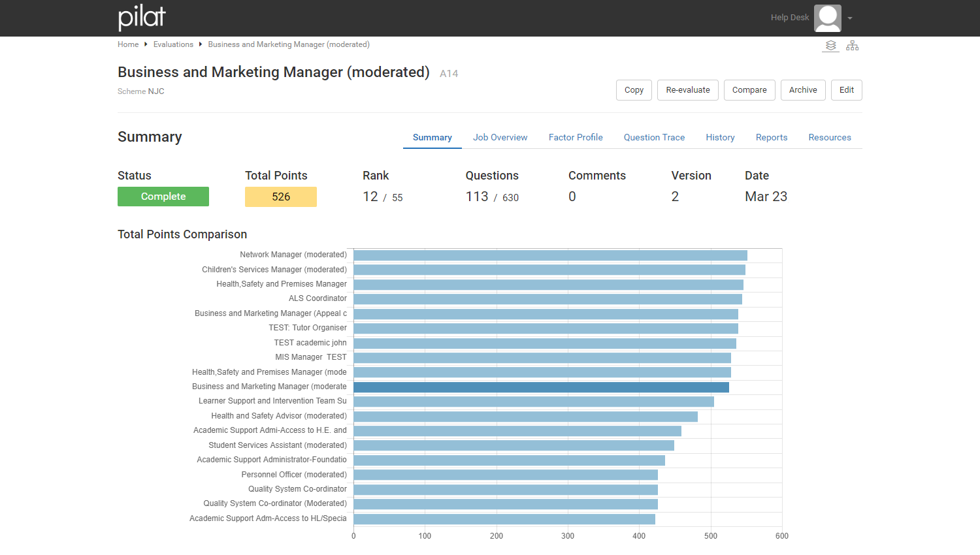Open the Reports tab

772,137
